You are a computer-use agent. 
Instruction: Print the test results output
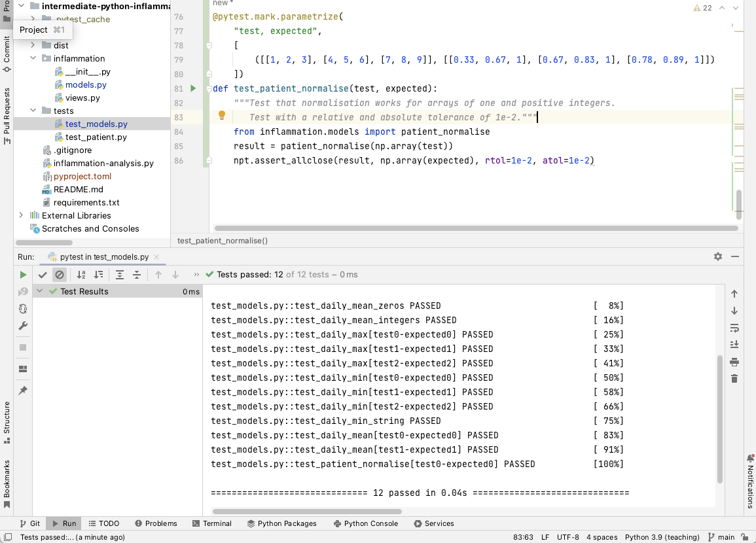[x=734, y=361]
